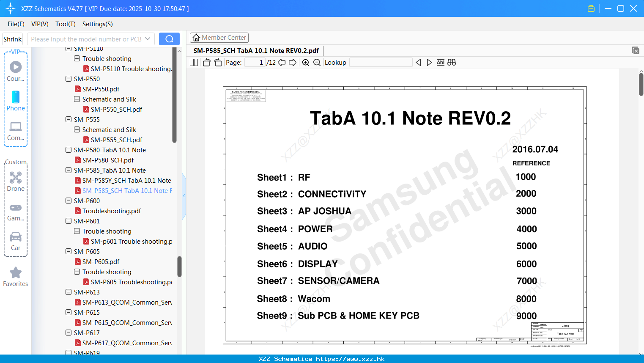
Task: Open the model number dropdown arrow
Action: pyautogui.click(x=148, y=39)
